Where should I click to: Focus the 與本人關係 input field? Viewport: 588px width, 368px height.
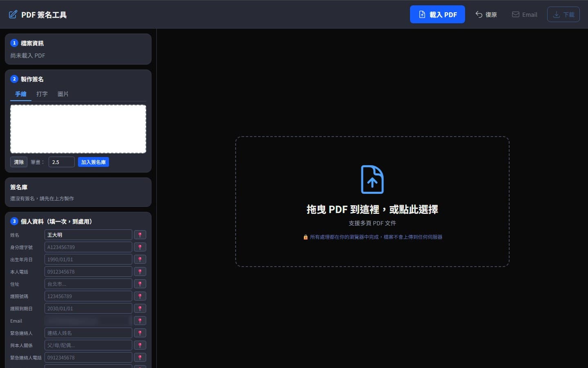88,345
